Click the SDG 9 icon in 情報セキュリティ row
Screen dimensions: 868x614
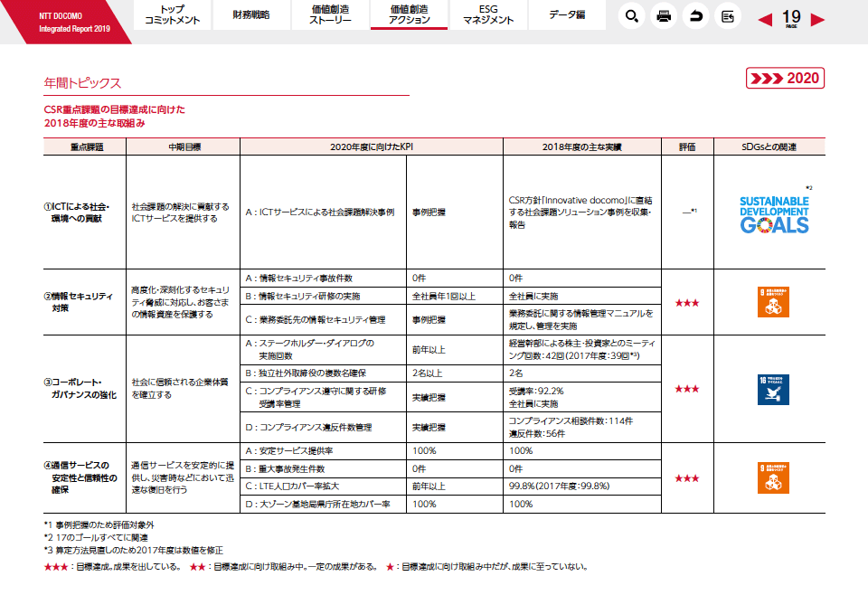pos(773,302)
